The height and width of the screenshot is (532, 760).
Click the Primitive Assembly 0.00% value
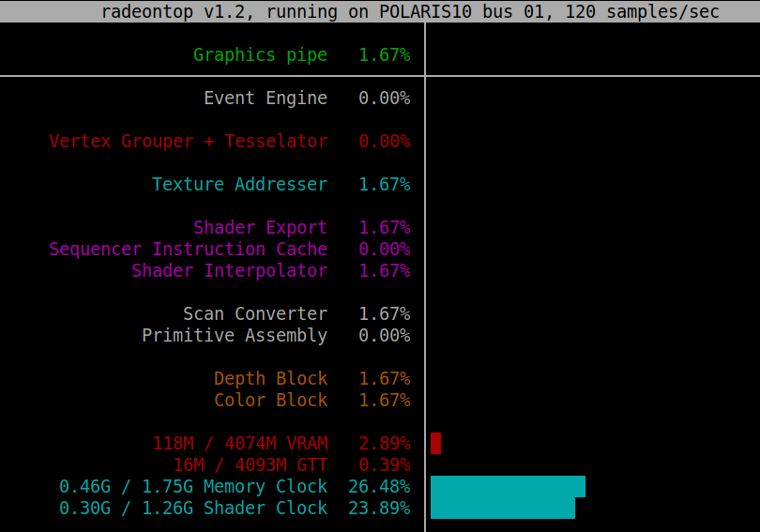385,335
